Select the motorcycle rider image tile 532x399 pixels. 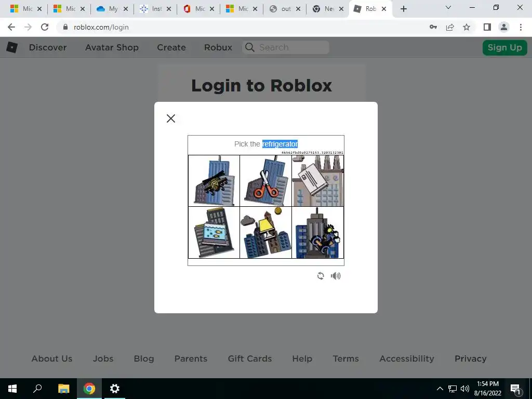[317, 232]
